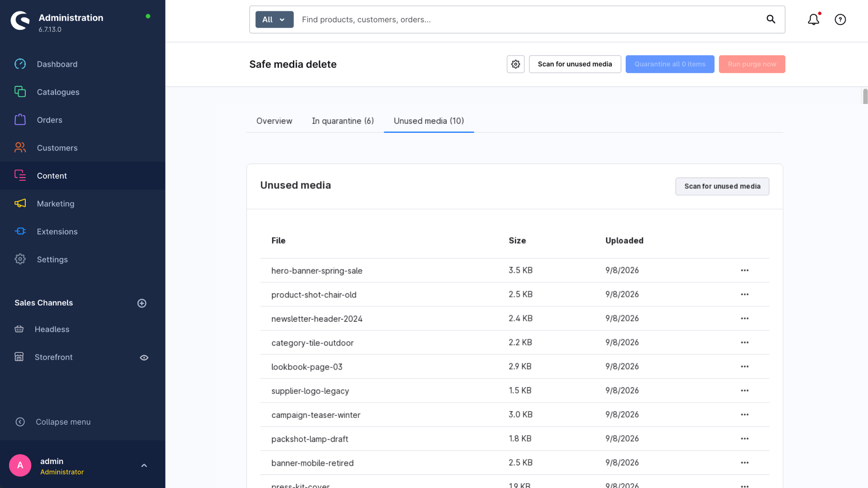Viewport: 868px width, 488px height.
Task: Open the Safe media delete settings gear
Action: (516, 64)
